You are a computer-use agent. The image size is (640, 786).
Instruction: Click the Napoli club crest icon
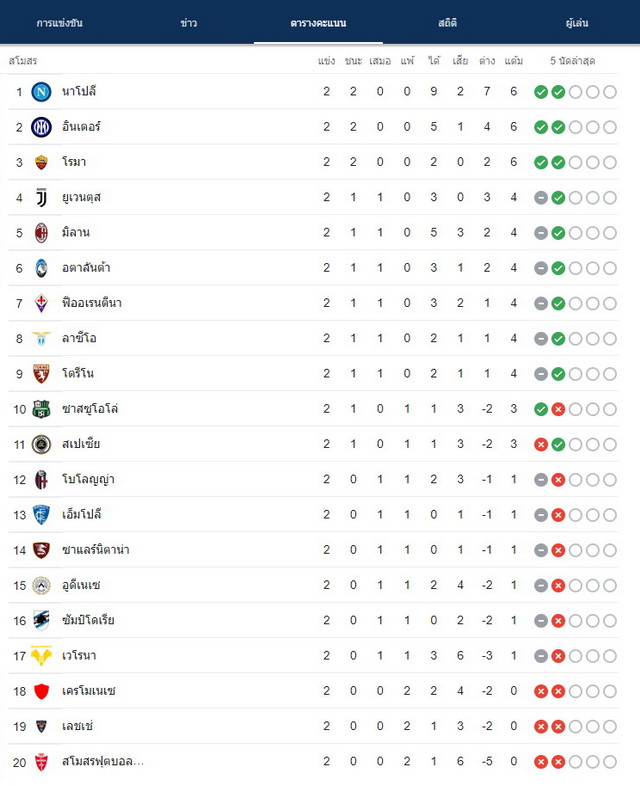coord(41,92)
